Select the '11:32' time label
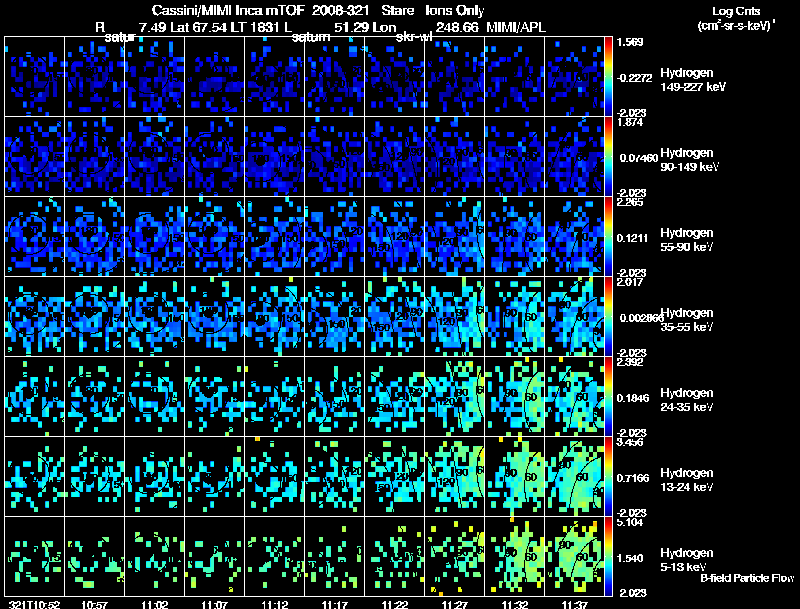800x609 pixels. [514, 604]
